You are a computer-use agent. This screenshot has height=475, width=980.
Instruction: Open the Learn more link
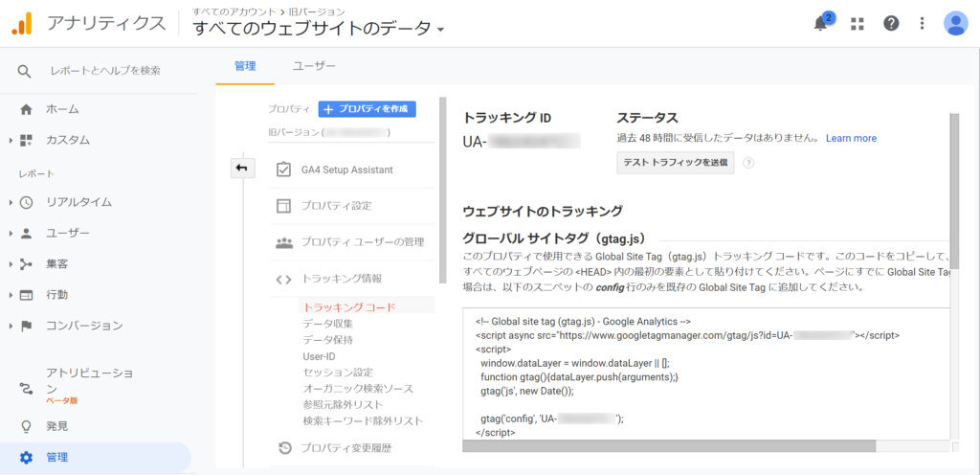click(x=851, y=138)
